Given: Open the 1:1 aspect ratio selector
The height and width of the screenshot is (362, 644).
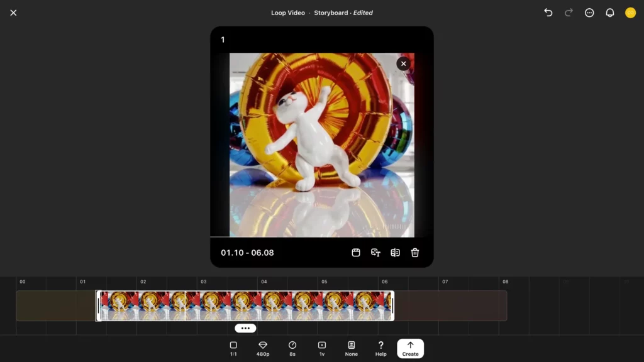Looking at the screenshot, I should tap(233, 348).
